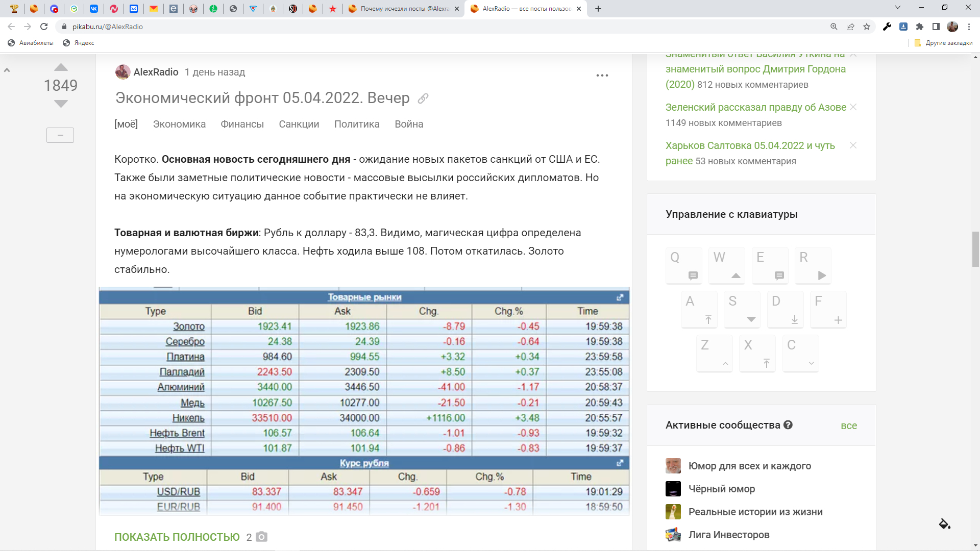The width and height of the screenshot is (980, 551).
Task: Open browser extensions puzzle icon
Action: point(919,27)
